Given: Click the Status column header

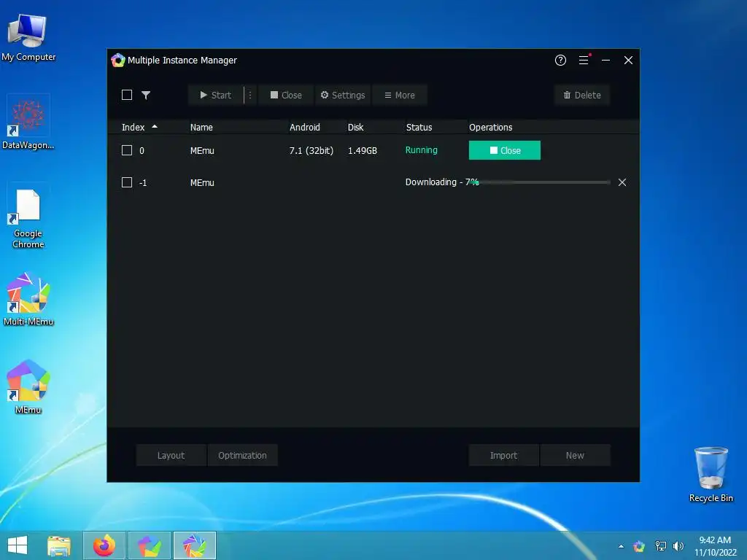Looking at the screenshot, I should 419,127.
